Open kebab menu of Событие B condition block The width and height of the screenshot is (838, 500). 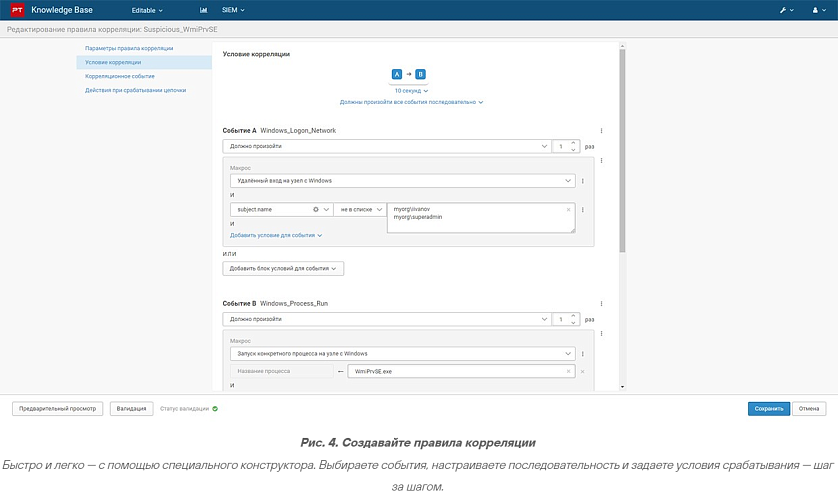(601, 334)
